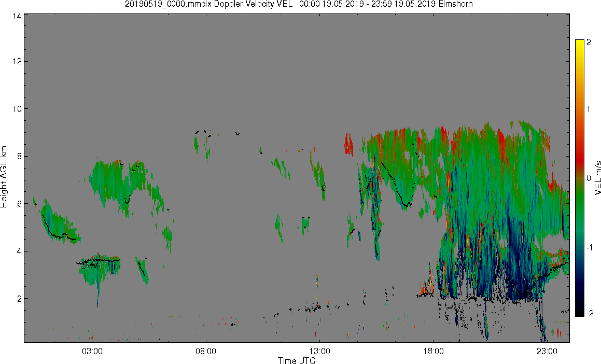Click the '6' height tick label
The height and width of the screenshot is (364, 601).
[x=19, y=203]
